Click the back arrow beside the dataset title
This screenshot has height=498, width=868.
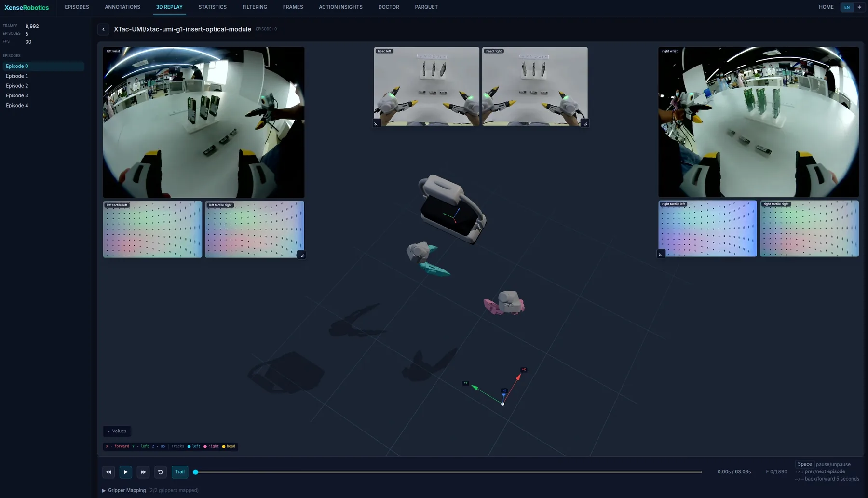pos(103,29)
